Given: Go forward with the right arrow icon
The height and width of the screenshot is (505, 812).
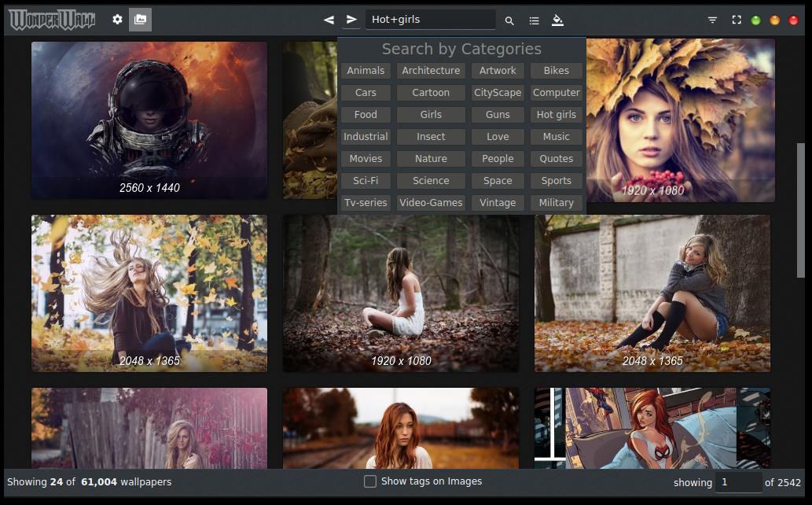Looking at the screenshot, I should coord(351,20).
